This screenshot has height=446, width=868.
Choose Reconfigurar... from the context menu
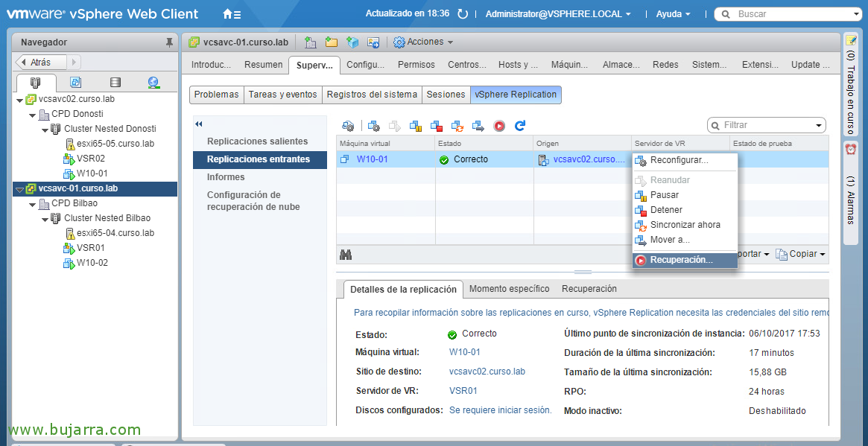click(685, 161)
